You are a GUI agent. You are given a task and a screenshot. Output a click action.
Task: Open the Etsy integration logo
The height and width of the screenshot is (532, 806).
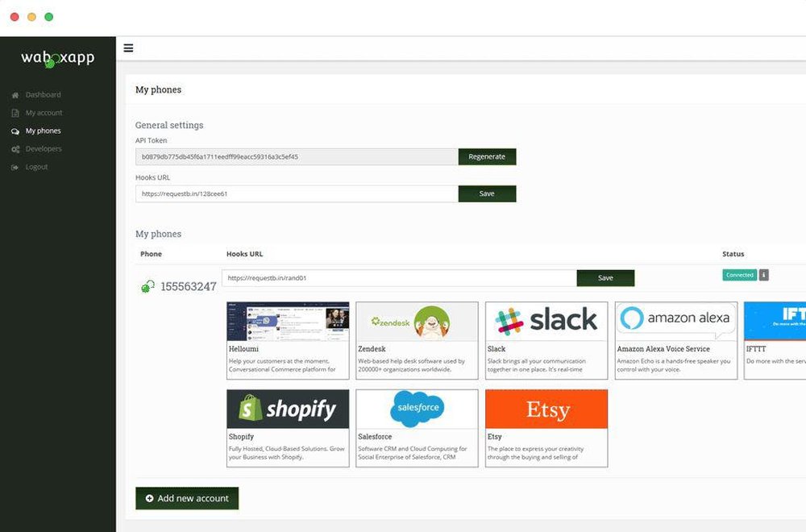pos(546,409)
